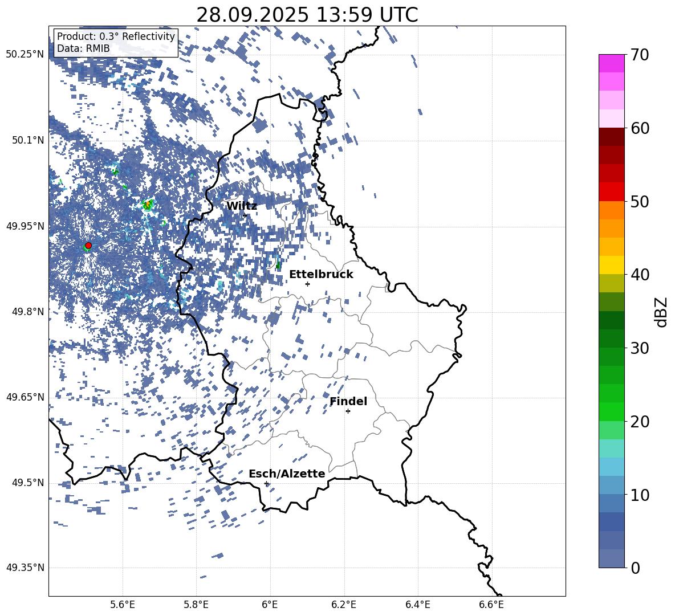Viewport: 675px width, 616px height.
Task: Click the 50 tick on colorbar
Action: coord(639,202)
